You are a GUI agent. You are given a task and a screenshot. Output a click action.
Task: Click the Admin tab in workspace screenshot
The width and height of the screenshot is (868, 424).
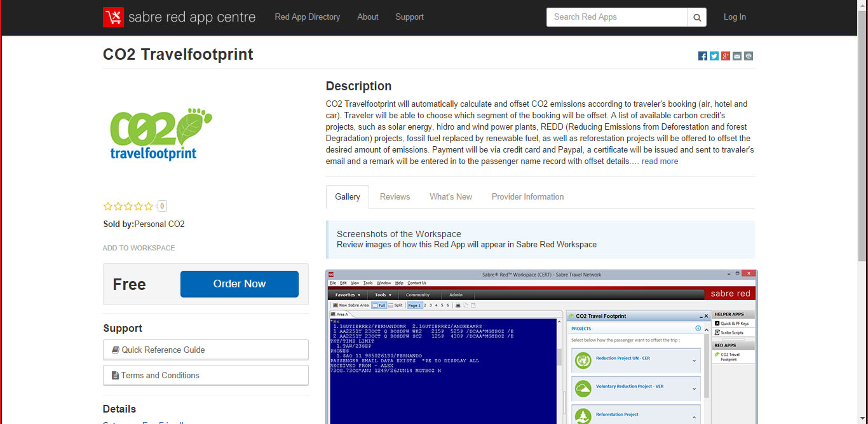pyautogui.click(x=456, y=295)
